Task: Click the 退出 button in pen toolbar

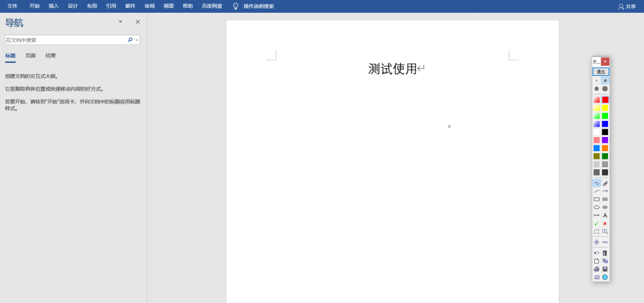Action: tap(601, 72)
